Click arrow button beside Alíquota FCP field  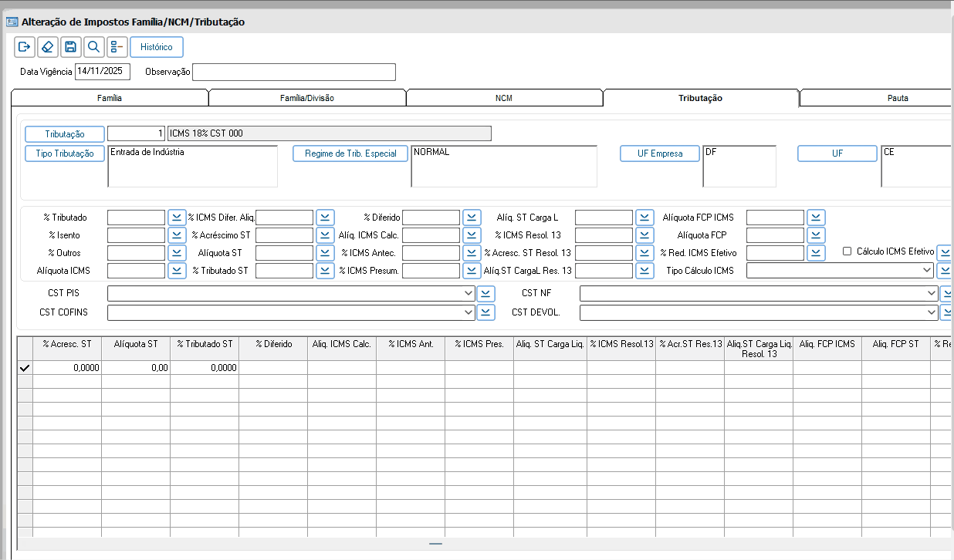tap(816, 235)
